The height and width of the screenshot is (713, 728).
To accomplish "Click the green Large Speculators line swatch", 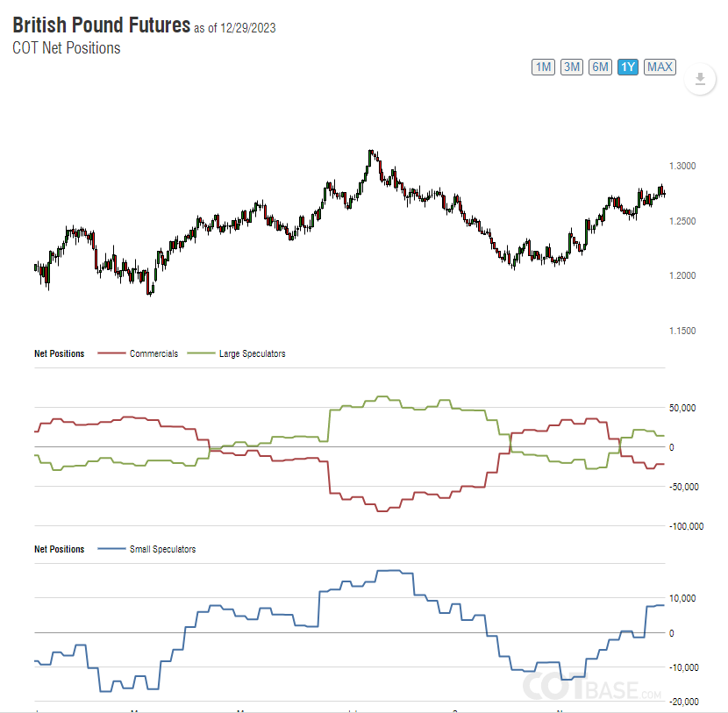I will (200, 354).
